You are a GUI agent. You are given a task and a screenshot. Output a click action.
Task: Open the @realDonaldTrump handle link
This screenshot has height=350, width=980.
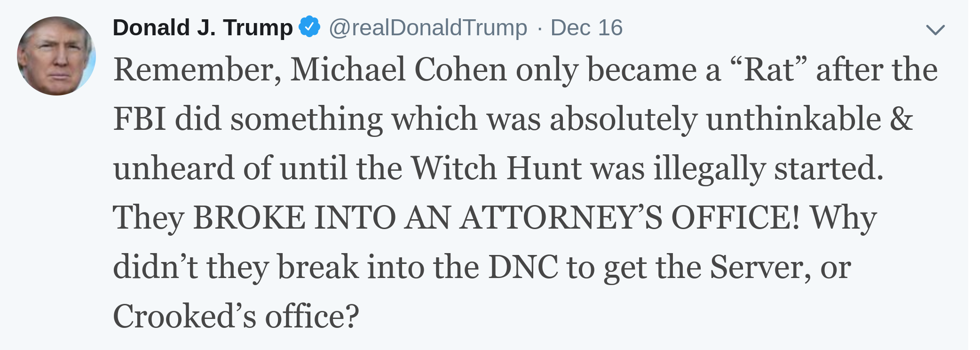click(428, 28)
